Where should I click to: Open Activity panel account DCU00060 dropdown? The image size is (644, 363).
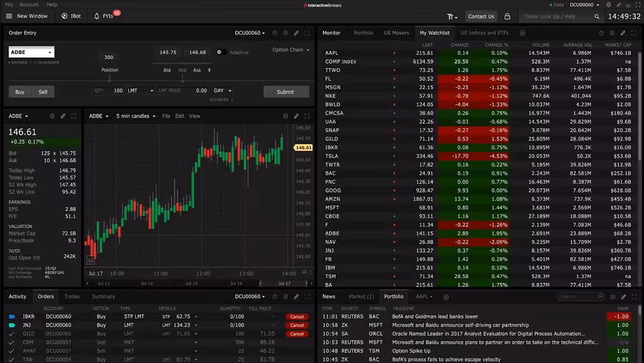coord(250,296)
